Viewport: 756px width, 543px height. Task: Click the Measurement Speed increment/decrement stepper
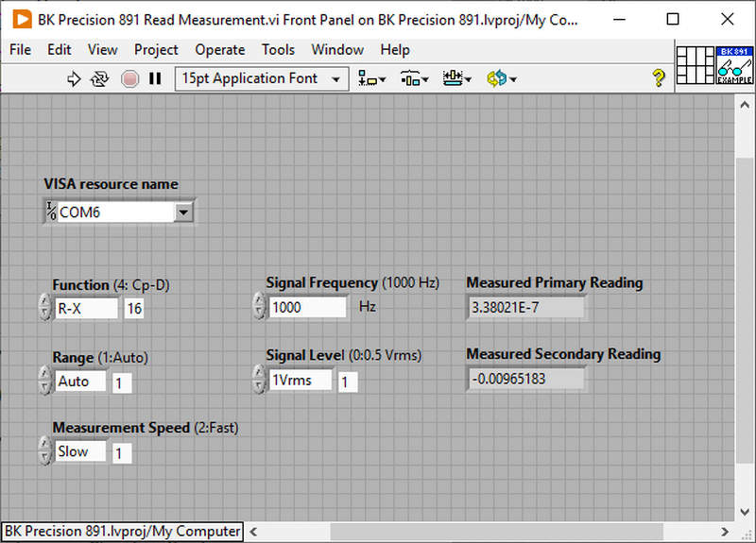coord(44,450)
